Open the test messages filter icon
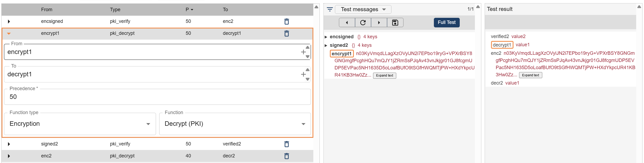Image resolution: width=644 pixels, height=163 pixels. [x=330, y=9]
